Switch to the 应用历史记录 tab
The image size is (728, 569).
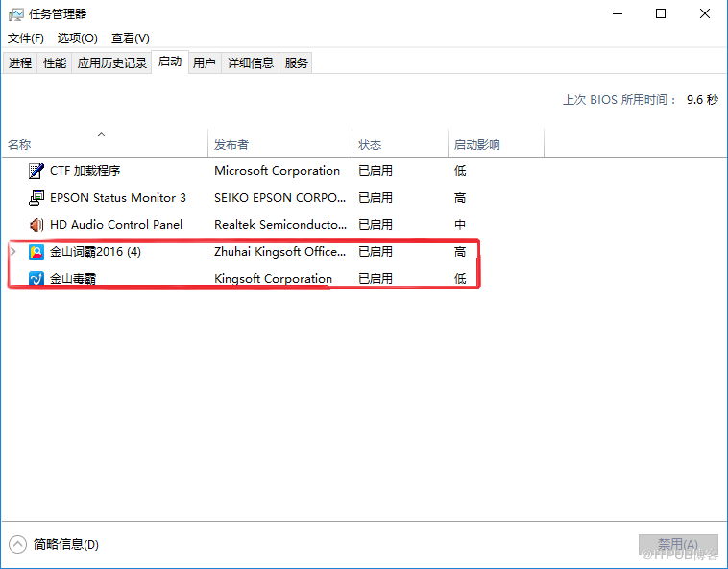point(112,62)
